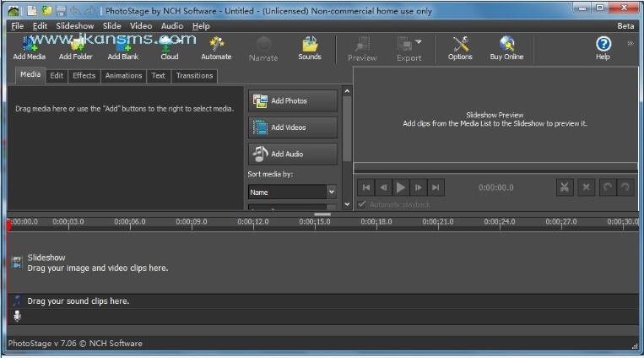Screen dimensions: 644x358
Task: Open the Export dropdown arrow
Action: coord(419,42)
